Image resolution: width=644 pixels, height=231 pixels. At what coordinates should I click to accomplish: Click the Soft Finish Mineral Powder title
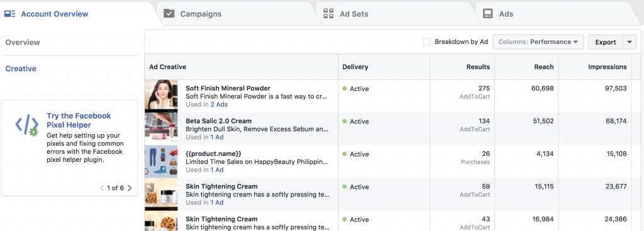pyautogui.click(x=228, y=88)
